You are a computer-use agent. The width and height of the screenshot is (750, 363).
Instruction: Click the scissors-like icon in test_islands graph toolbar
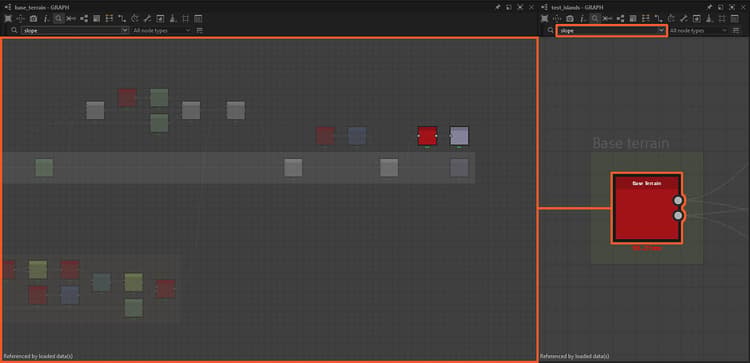click(x=608, y=19)
